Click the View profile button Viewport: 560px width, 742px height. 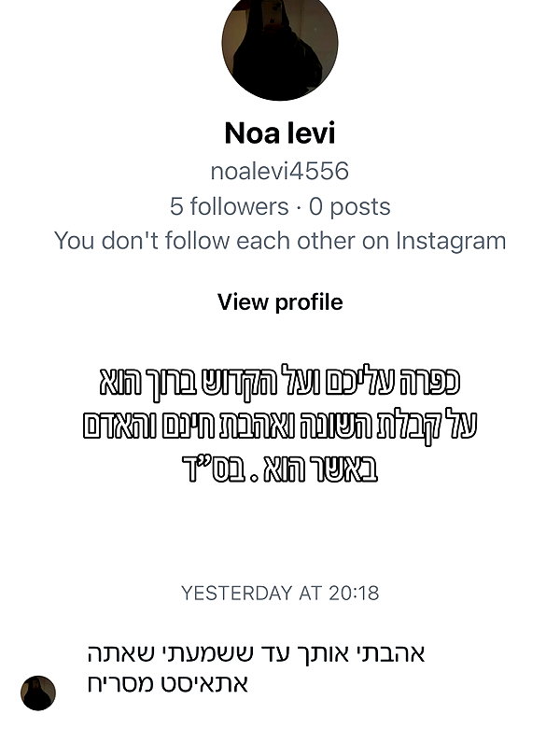(280, 301)
